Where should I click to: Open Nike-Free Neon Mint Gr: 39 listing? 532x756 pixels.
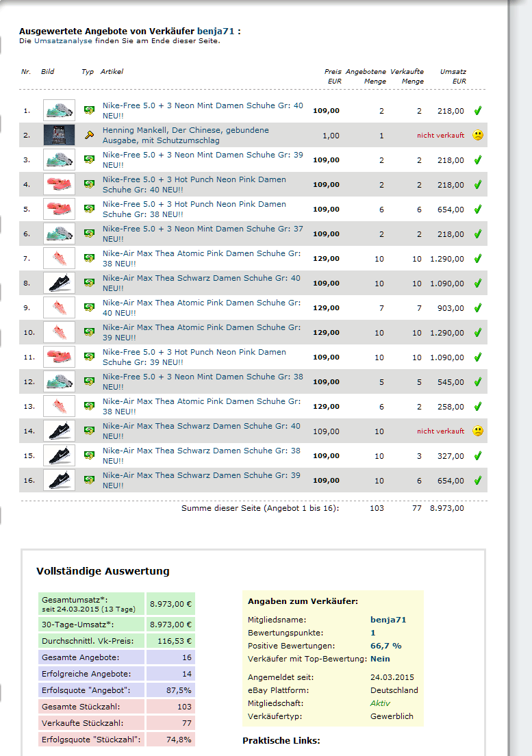202,160
